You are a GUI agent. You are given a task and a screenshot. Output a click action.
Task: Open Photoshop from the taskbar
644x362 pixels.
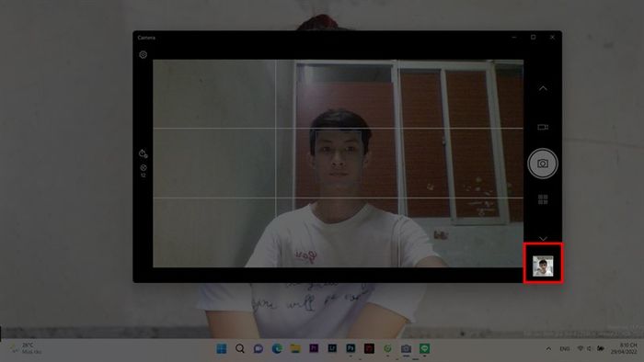click(351, 348)
